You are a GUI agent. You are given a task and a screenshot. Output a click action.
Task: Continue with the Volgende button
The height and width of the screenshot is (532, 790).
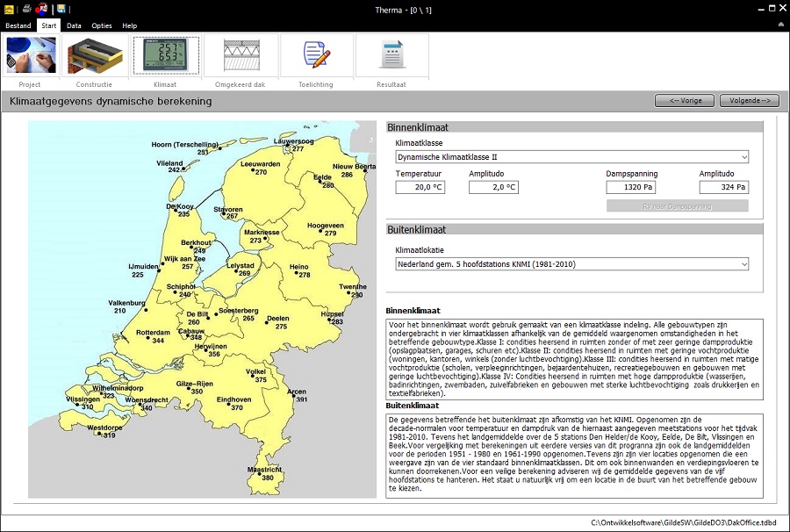750,101
